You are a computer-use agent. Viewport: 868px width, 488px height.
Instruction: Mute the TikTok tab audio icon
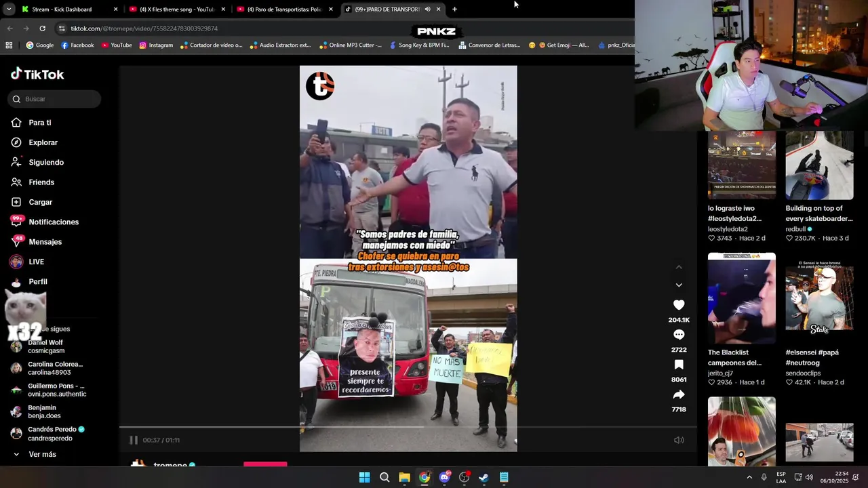[x=427, y=9]
